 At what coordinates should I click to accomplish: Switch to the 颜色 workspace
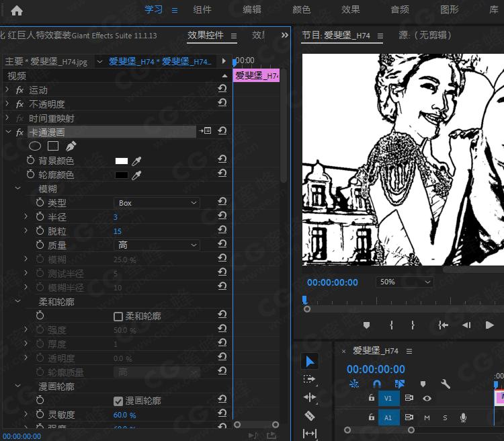(x=302, y=10)
